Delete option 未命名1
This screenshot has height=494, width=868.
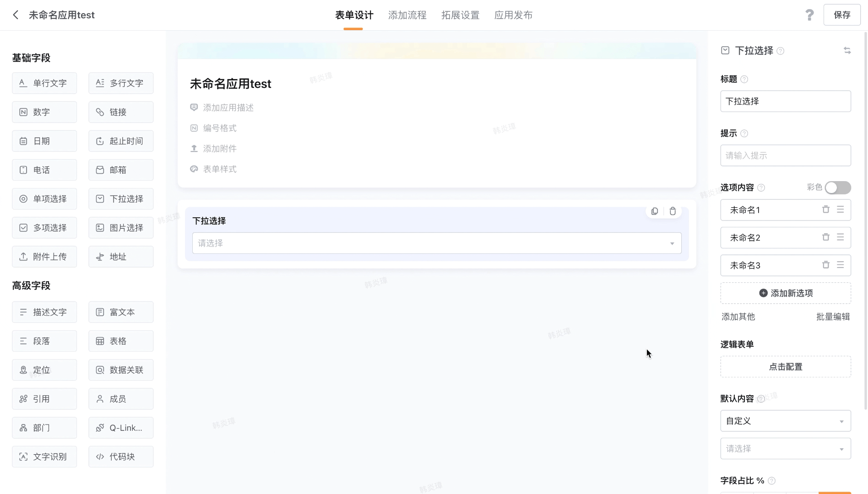tap(826, 209)
